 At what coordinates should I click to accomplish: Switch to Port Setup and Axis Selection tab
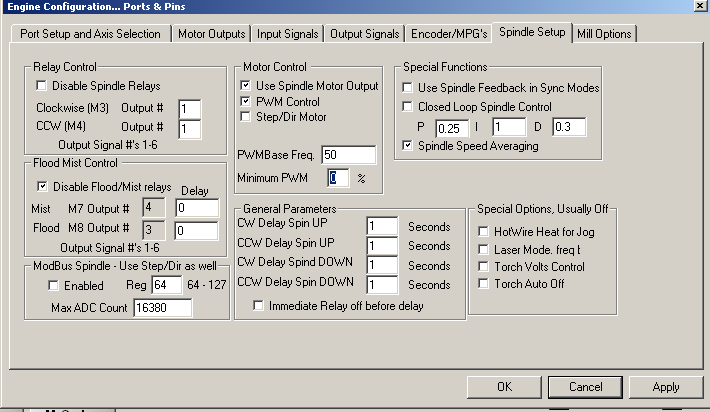pos(88,34)
